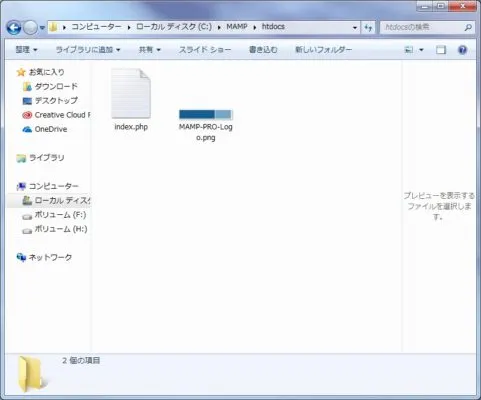Maximize the Explorer window
Screen dimensions: 481x400
pyautogui.click(x=441, y=6)
